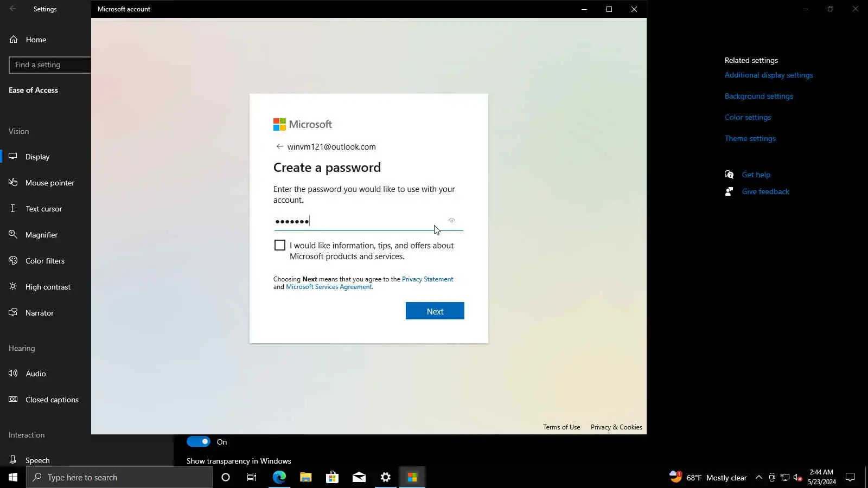
Task: Click the taskbar search box
Action: (119, 477)
